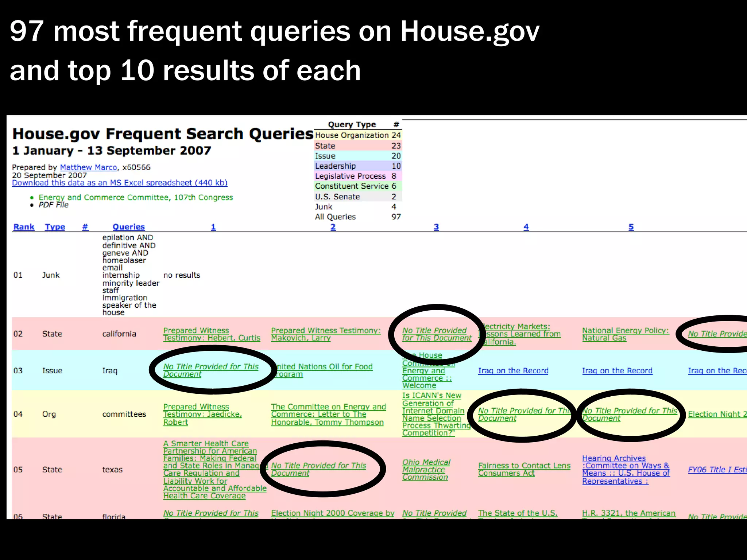Open Prepared Witness Testimony: Makovich, Larry

pyautogui.click(x=326, y=334)
